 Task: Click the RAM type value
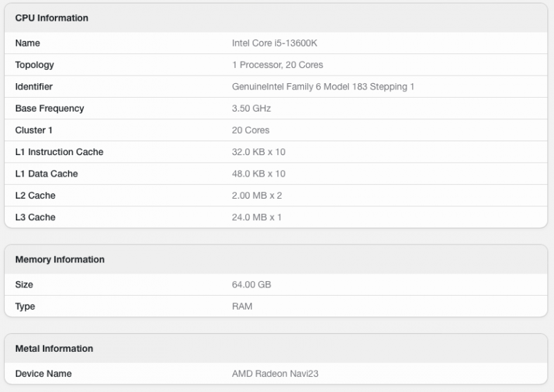tap(242, 306)
